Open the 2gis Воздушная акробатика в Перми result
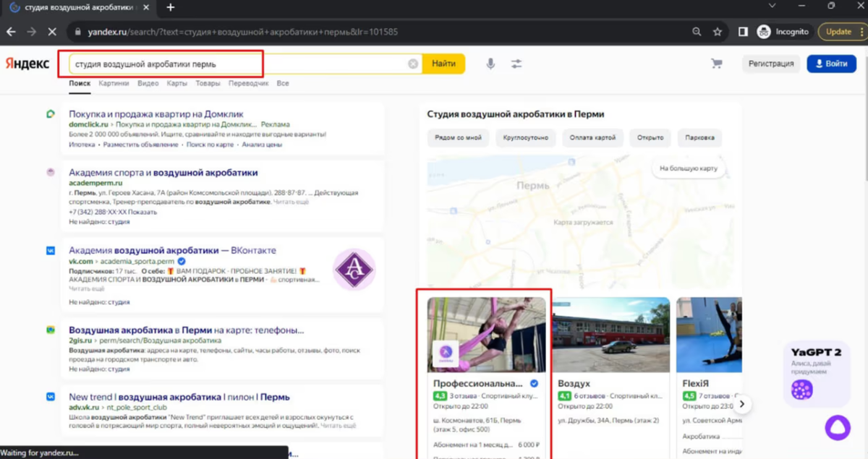This screenshot has width=868, height=459. (186, 330)
